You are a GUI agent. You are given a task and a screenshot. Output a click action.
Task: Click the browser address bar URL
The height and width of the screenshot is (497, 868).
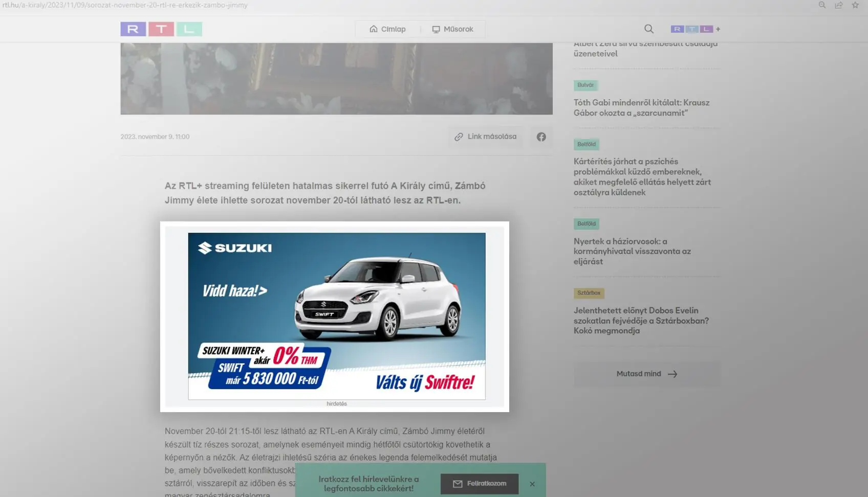coord(125,5)
